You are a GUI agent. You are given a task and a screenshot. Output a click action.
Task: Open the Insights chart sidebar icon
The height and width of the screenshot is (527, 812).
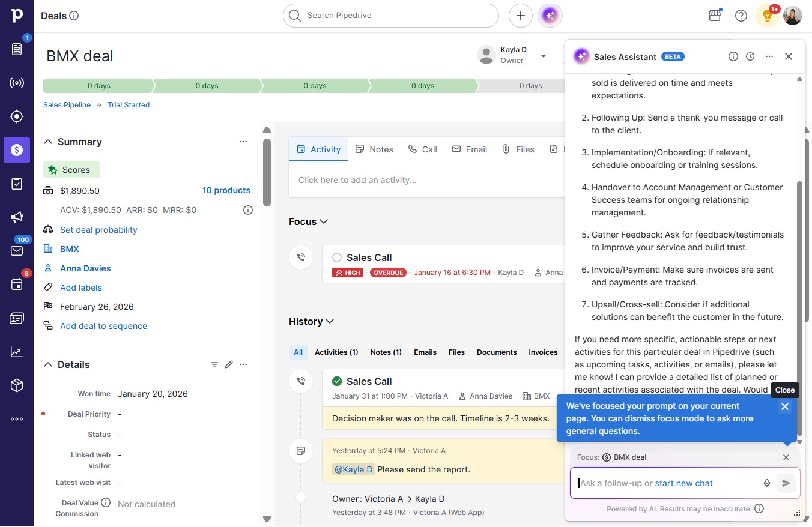17,352
